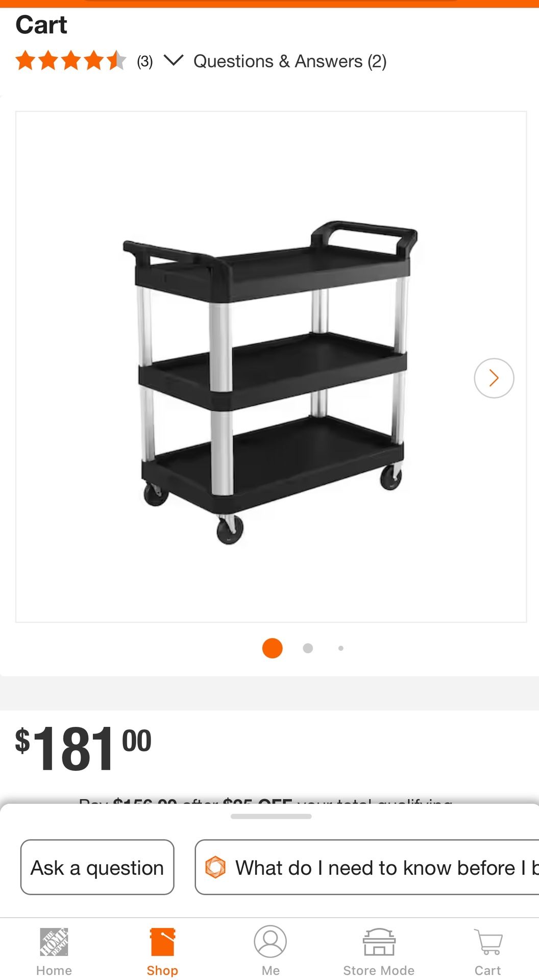Viewport: 539px width, 980px height.
Task: Select the third small carousel dot
Action: [x=341, y=648]
